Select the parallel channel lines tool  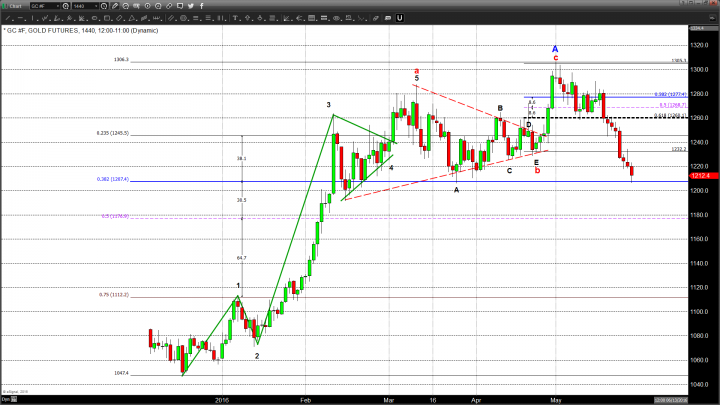[171, 18]
